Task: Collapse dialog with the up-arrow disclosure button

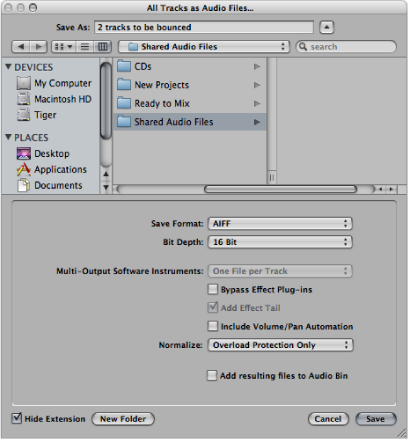Action: pyautogui.click(x=327, y=27)
